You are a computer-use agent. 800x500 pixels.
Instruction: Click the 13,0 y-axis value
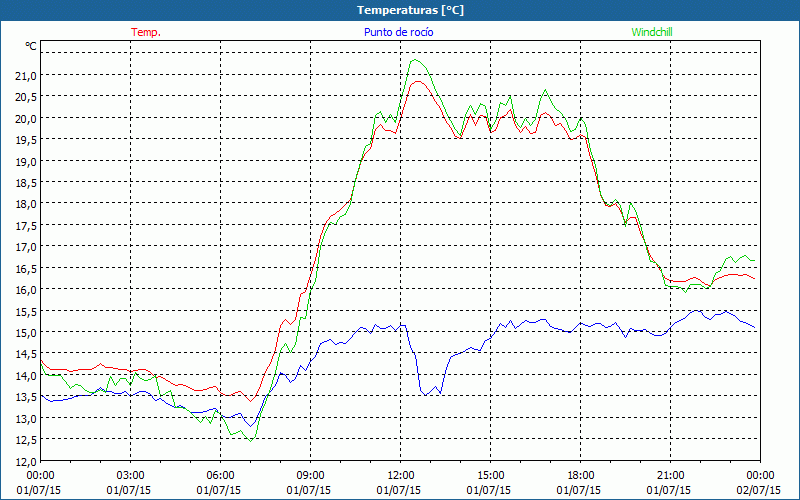tap(27, 418)
